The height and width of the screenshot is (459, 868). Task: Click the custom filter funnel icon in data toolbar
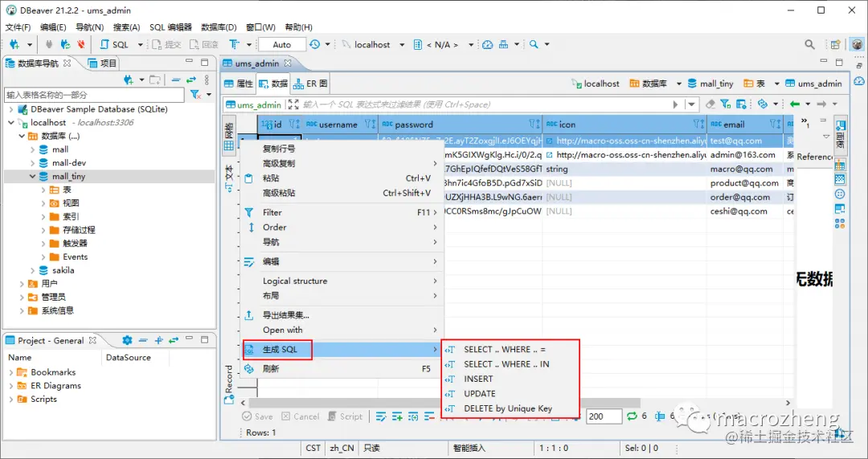[725, 104]
